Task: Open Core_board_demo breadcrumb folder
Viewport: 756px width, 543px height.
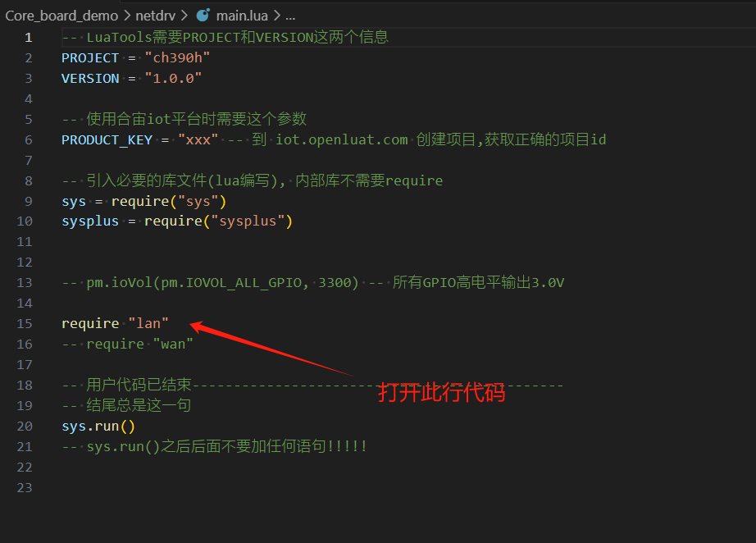Action: coord(61,16)
